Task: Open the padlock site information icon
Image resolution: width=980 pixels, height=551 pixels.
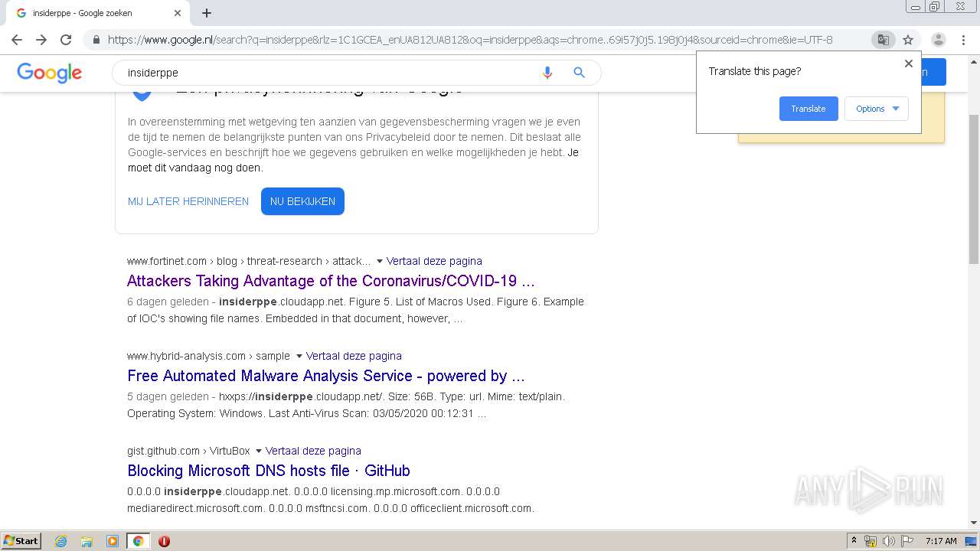Action: (96, 40)
